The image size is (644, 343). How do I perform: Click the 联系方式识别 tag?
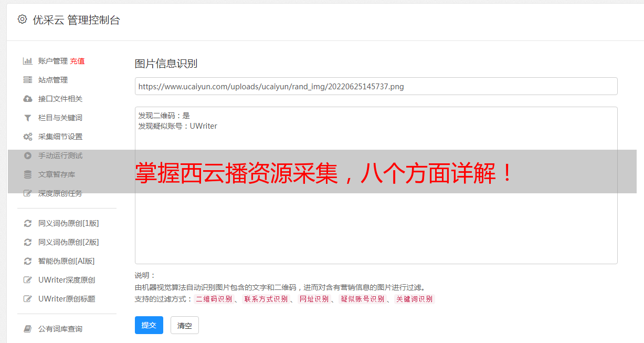(266, 299)
